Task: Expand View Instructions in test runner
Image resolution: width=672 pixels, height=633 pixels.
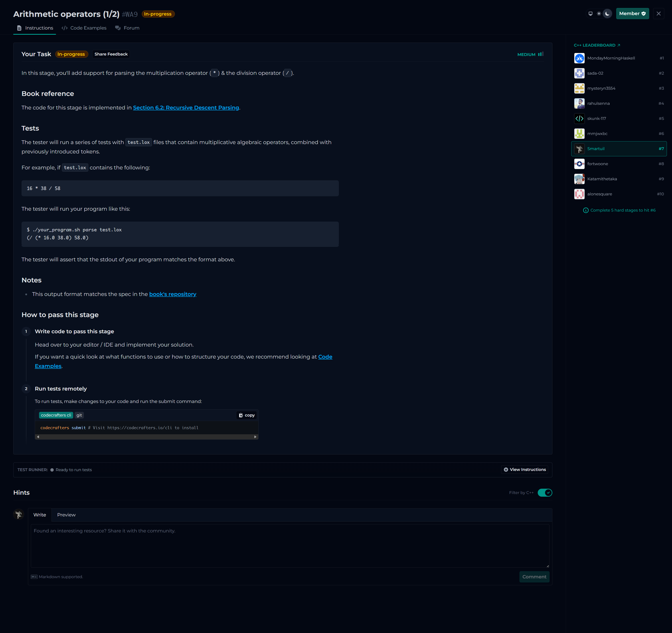Action: [x=524, y=470]
